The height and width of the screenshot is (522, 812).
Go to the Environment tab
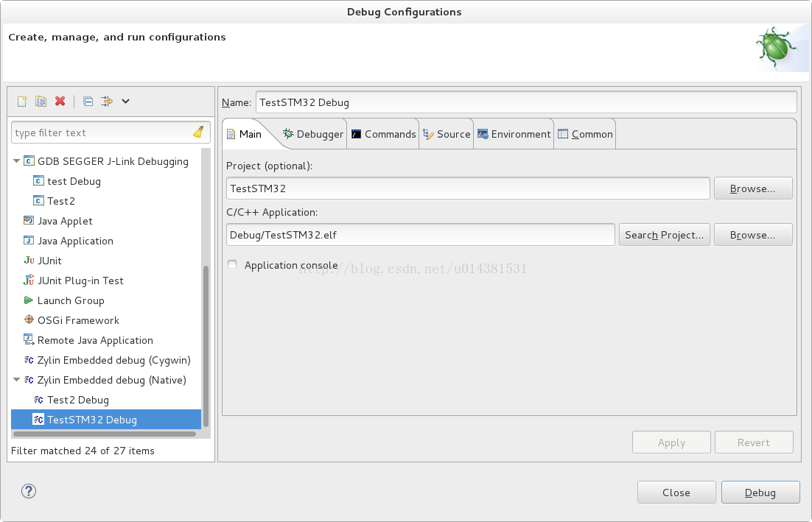pos(514,134)
